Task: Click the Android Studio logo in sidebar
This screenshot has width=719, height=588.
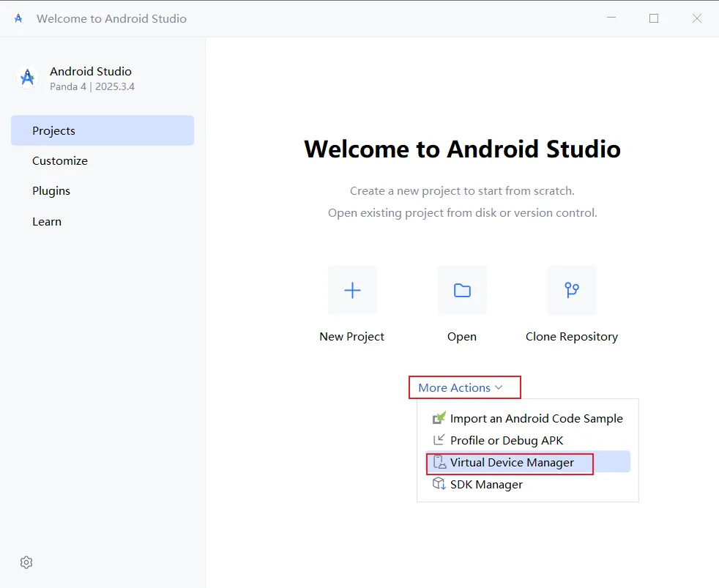Action: click(28, 78)
